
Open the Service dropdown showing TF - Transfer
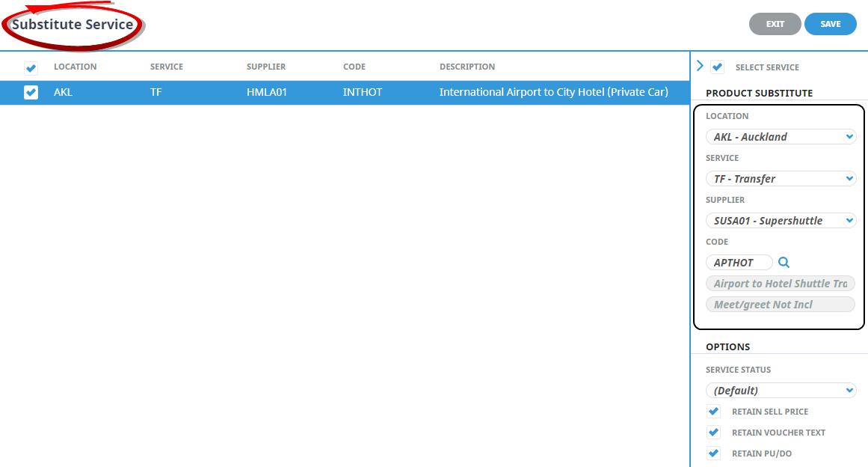781,179
